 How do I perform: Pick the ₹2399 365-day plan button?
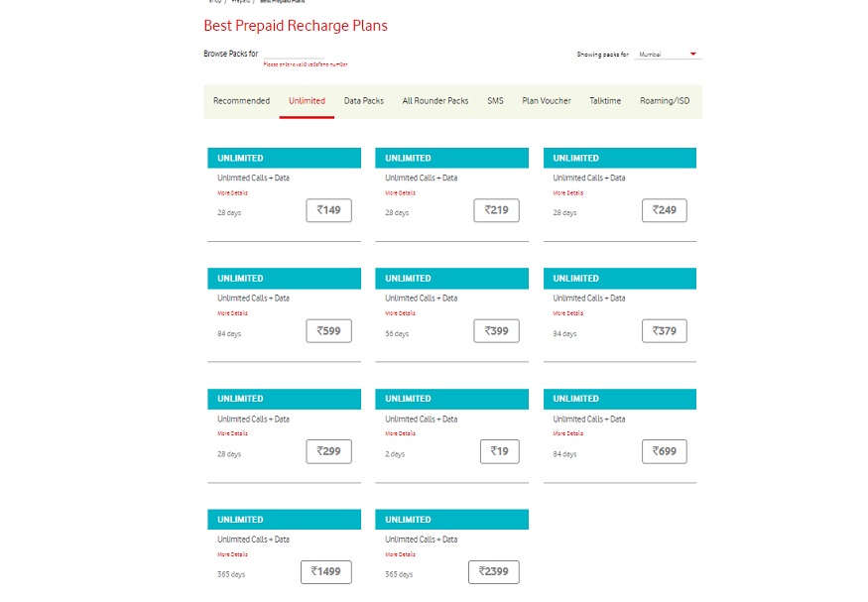(x=494, y=571)
